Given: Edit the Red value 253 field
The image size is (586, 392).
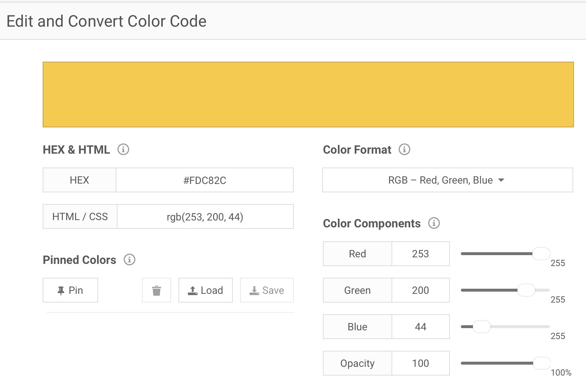Looking at the screenshot, I should pos(421,254).
